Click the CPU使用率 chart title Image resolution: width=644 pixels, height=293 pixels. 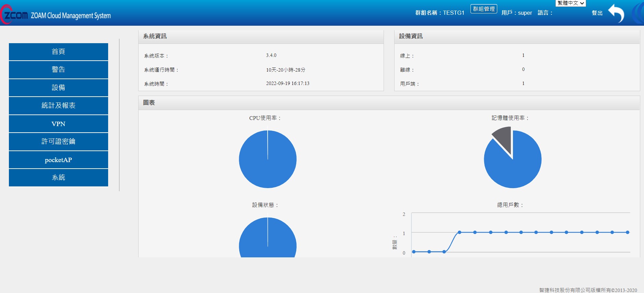pyautogui.click(x=265, y=118)
